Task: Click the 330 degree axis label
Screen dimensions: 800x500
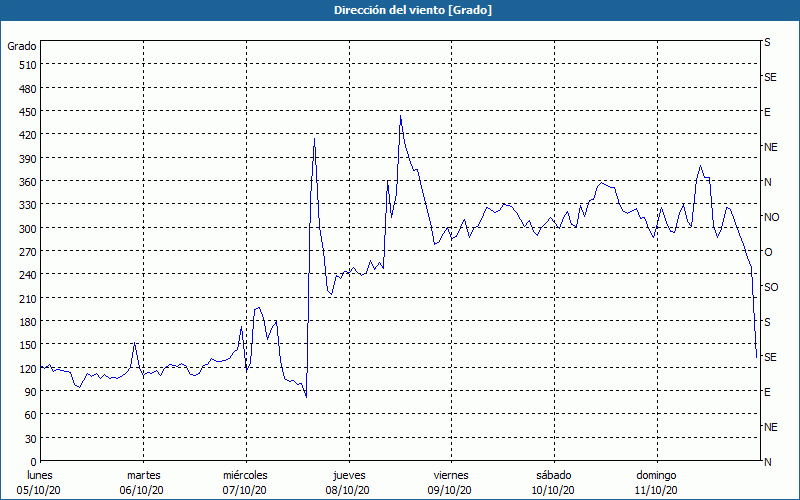Action: (29, 205)
